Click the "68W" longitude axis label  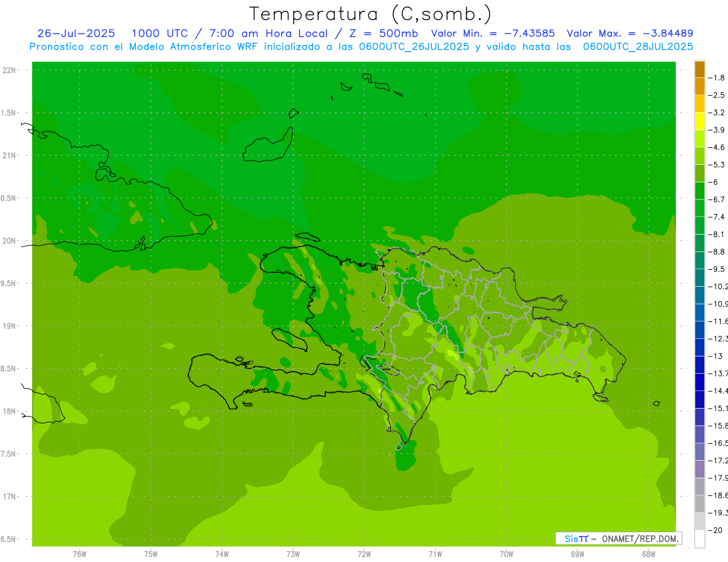click(649, 554)
